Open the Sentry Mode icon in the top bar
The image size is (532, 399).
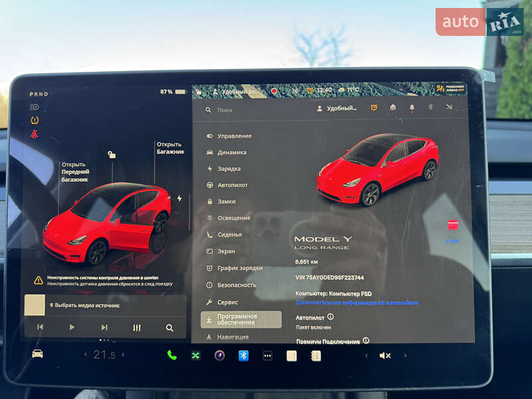tap(309, 91)
